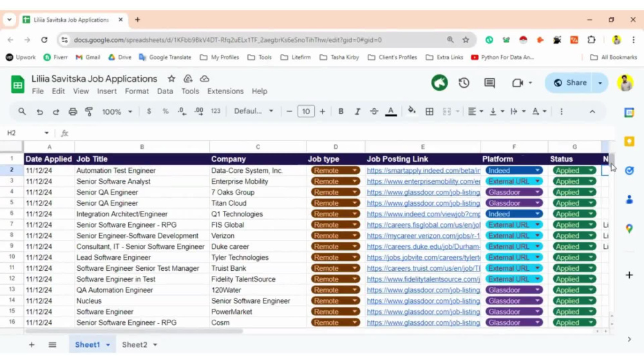Click the Gmail bookmark
The height and width of the screenshot is (363, 644).
click(x=88, y=57)
